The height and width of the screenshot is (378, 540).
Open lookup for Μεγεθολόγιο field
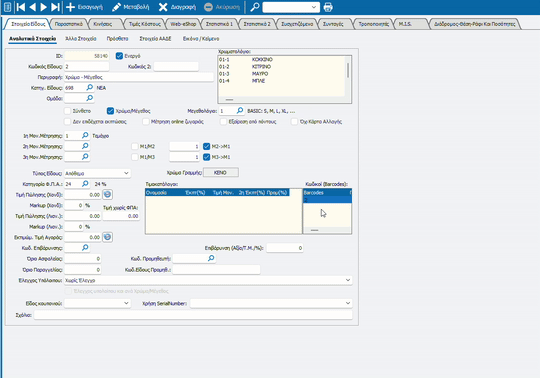tap(240, 111)
